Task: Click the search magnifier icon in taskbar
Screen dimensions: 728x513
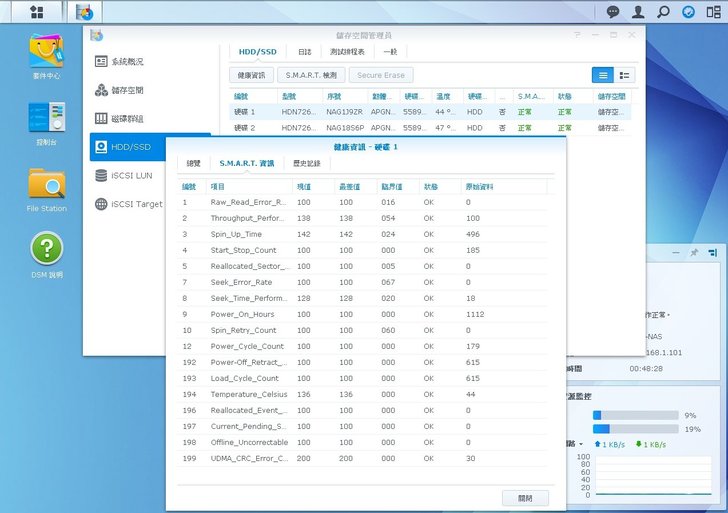Action: 663,12
